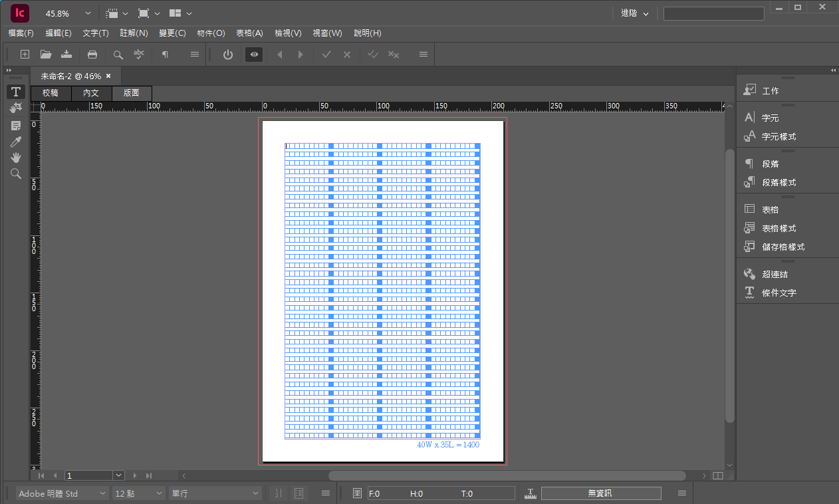Open the 12 點 font size dropdown
The width and height of the screenshot is (839, 504).
pos(139,493)
